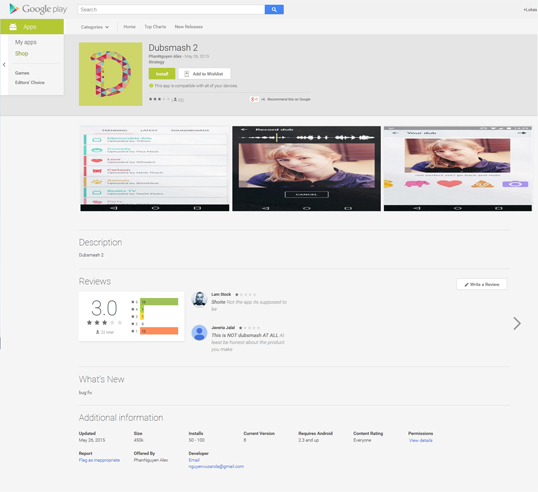Click the Android Apps icon in sidebar
This screenshot has height=492, width=538.
[x=13, y=27]
